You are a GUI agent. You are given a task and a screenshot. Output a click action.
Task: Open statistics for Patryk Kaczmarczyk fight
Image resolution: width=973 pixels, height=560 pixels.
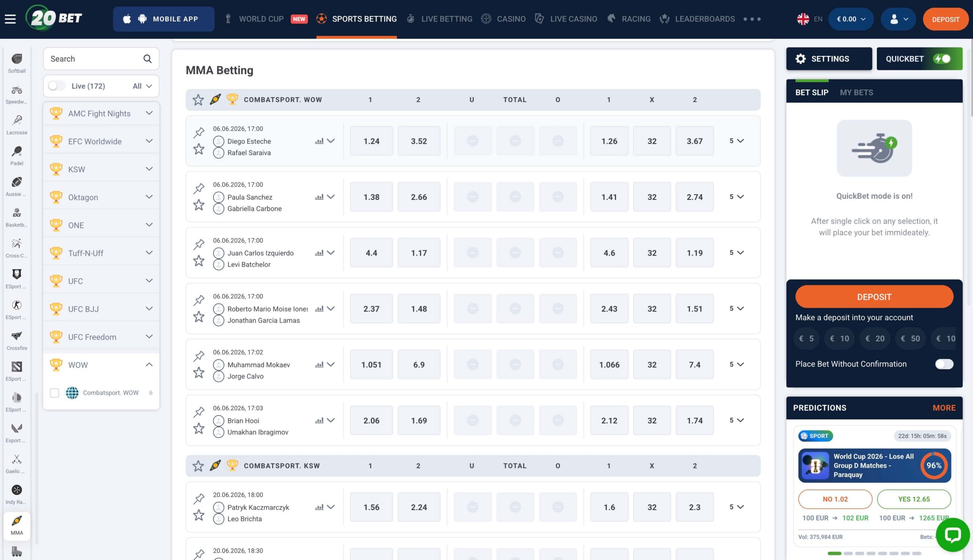(x=319, y=507)
